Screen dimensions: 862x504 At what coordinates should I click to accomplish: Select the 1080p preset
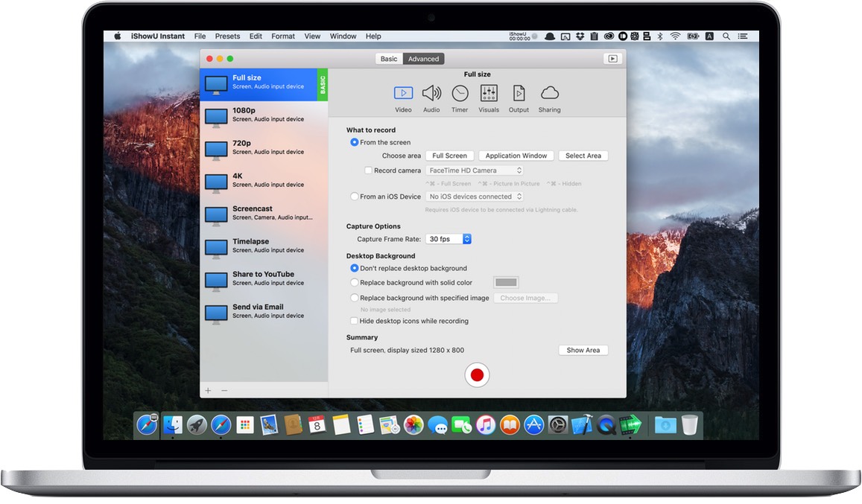tap(264, 117)
